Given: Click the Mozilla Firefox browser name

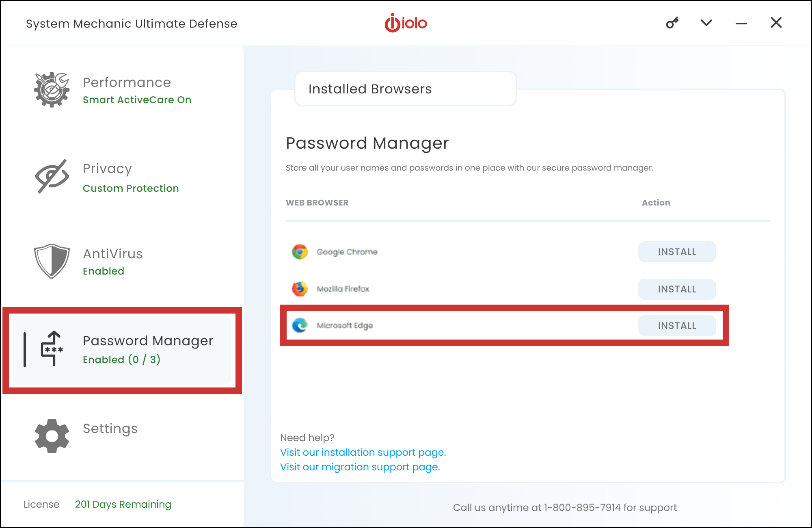Looking at the screenshot, I should pos(343,289).
